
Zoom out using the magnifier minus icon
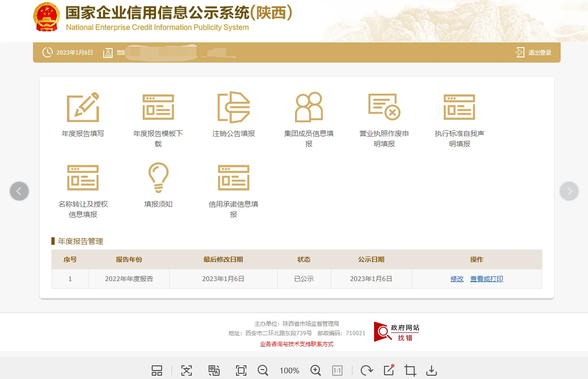(263, 371)
